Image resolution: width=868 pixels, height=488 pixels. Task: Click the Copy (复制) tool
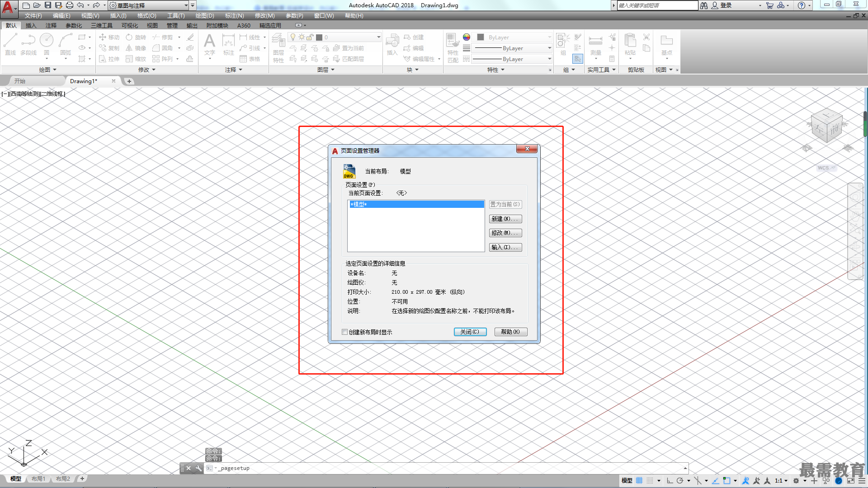(109, 48)
